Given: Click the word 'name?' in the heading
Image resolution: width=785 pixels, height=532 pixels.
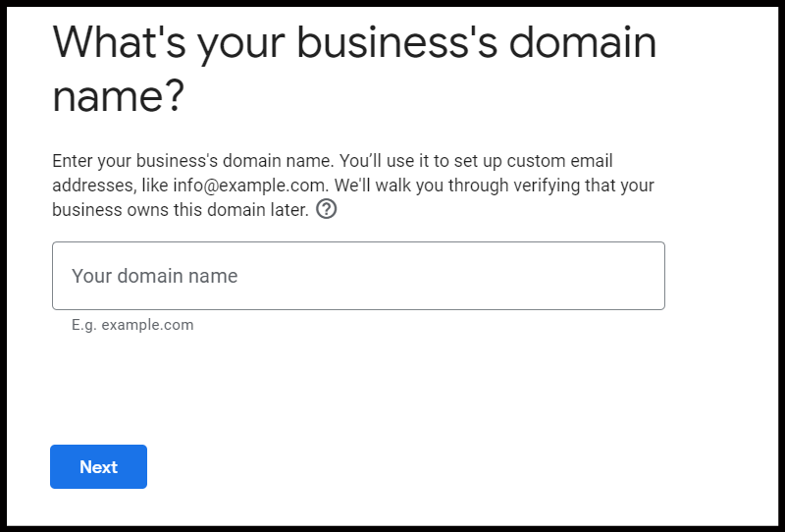Looking at the screenshot, I should pyautogui.click(x=119, y=96).
